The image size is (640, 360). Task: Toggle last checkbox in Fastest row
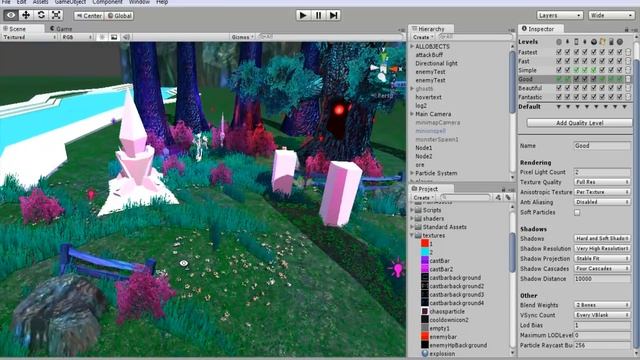point(620,52)
